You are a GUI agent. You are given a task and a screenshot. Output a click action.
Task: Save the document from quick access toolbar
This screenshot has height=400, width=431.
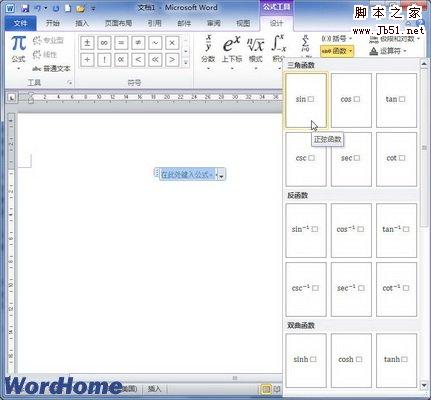click(x=25, y=8)
